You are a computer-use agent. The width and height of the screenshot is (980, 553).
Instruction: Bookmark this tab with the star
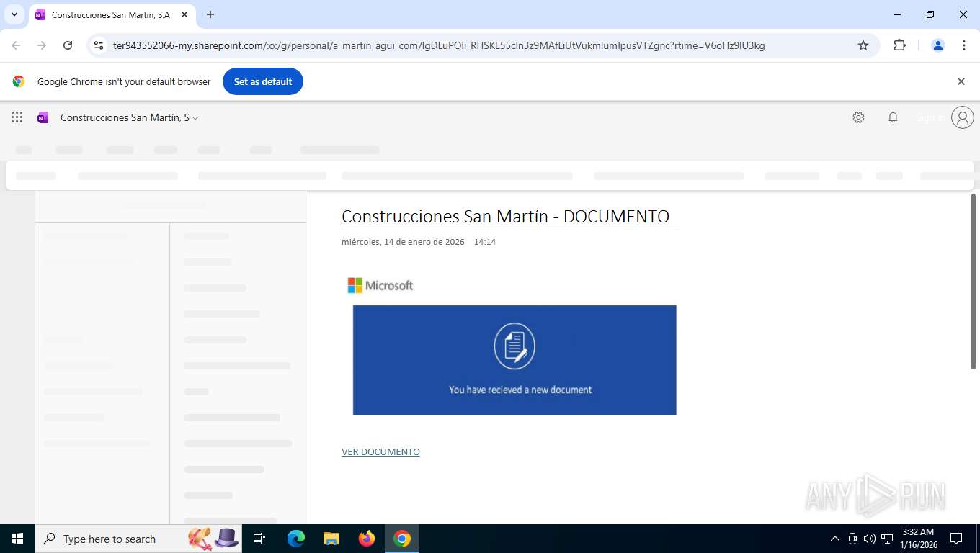tap(863, 45)
